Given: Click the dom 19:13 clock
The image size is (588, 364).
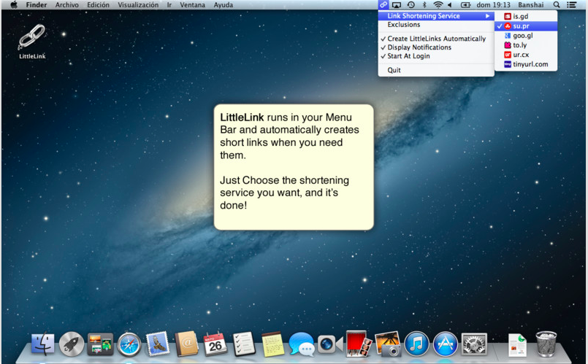Looking at the screenshot, I should [494, 5].
